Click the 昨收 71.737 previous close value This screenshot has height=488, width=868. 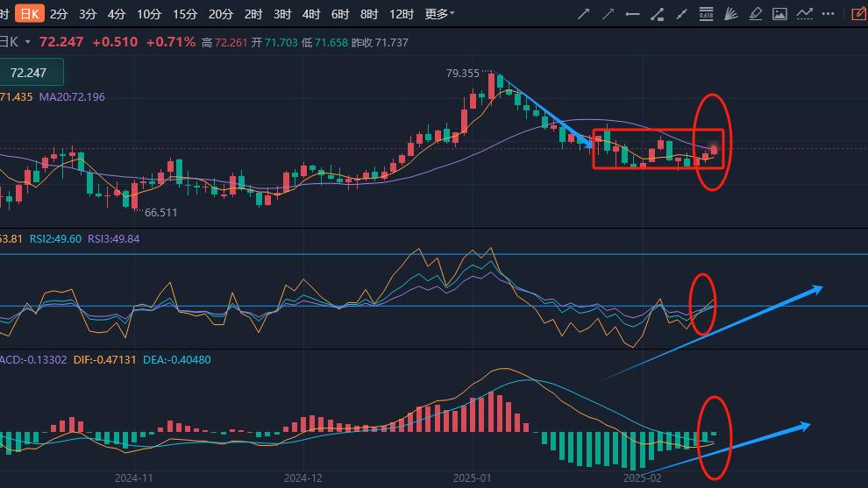[380, 43]
